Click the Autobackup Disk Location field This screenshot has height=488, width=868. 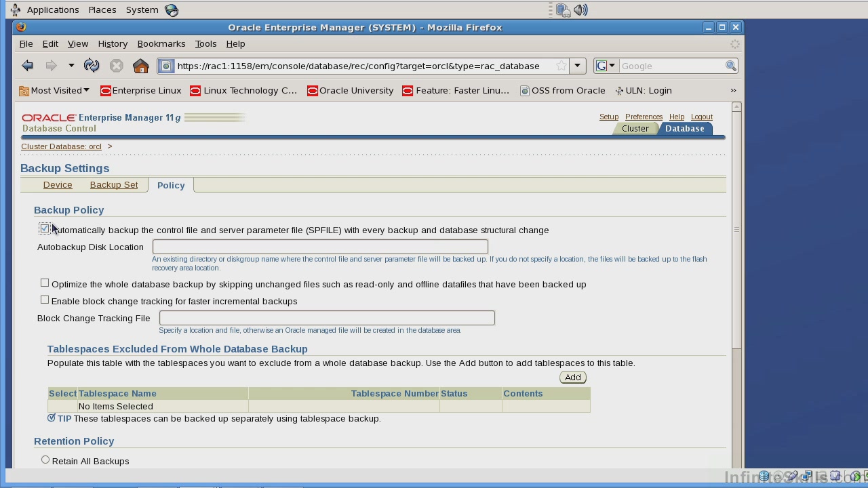coord(320,247)
